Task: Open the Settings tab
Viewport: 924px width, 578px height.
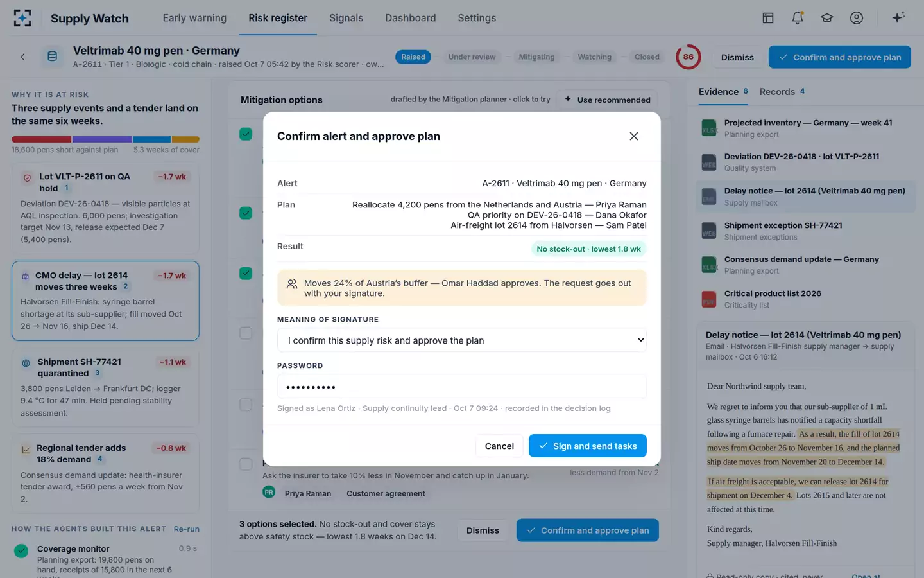Action: 477,18
